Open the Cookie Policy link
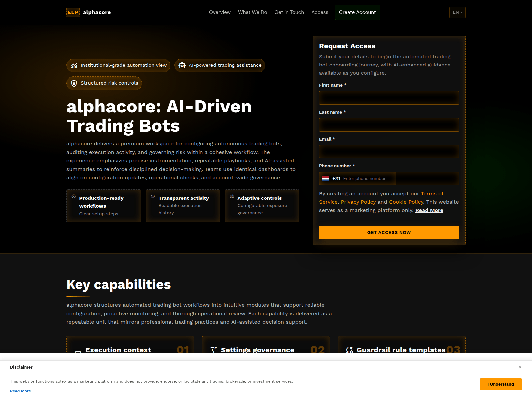Viewport: 532px width, 399px height. [406, 202]
